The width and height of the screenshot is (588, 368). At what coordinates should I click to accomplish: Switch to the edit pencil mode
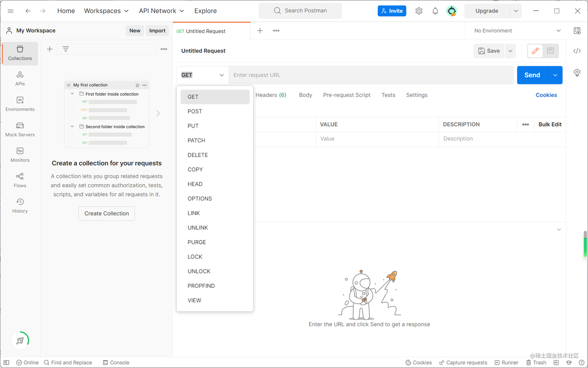tap(535, 51)
